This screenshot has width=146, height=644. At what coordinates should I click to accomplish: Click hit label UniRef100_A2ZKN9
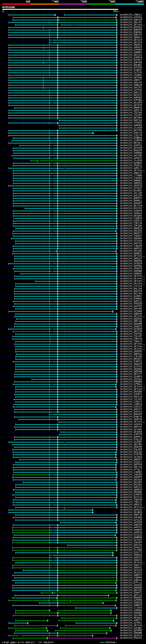131,311
